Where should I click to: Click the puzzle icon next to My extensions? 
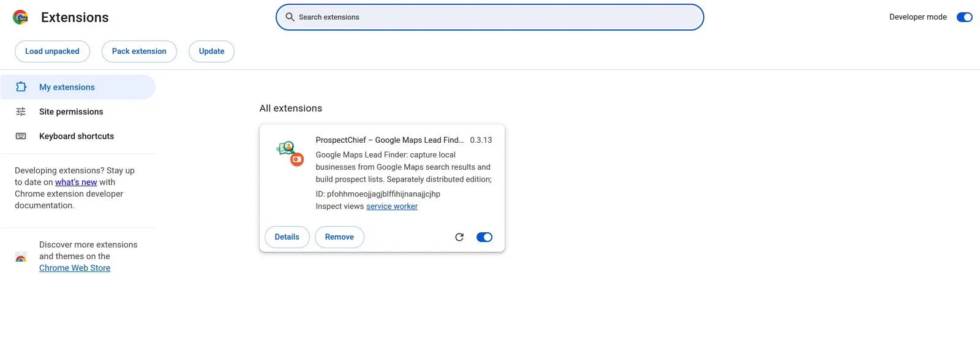21,87
